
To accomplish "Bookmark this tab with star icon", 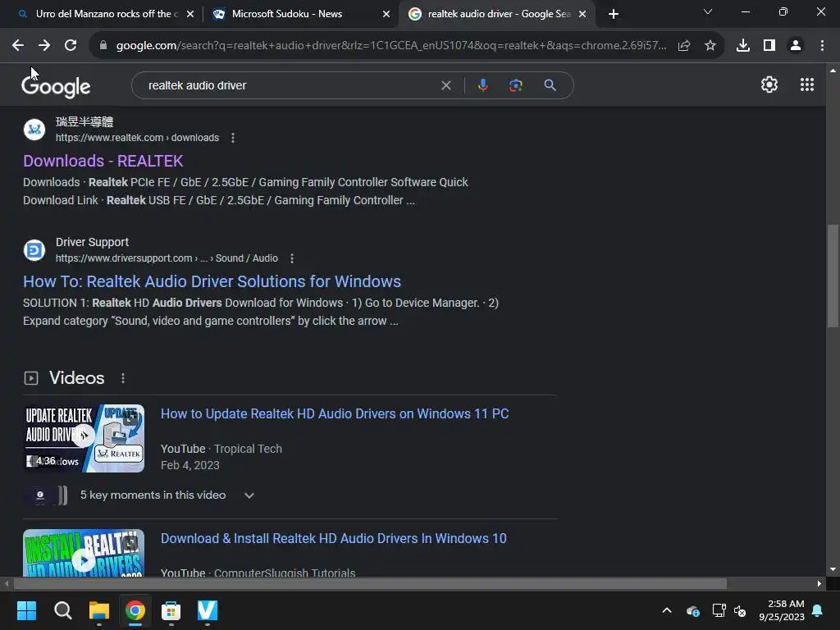I will click(710, 46).
